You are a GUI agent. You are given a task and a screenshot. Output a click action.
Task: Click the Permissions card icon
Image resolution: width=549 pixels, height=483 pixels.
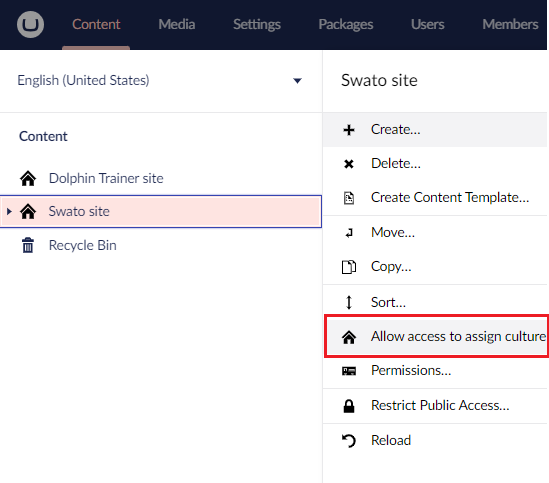[349, 371]
